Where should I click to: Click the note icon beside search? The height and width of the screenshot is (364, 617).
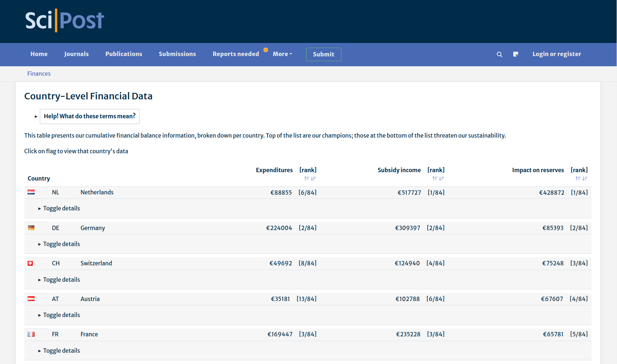[515, 54]
